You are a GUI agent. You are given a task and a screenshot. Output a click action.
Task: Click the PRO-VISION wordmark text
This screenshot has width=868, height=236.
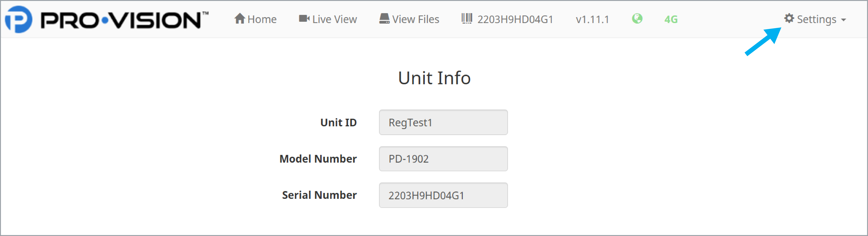click(124, 20)
